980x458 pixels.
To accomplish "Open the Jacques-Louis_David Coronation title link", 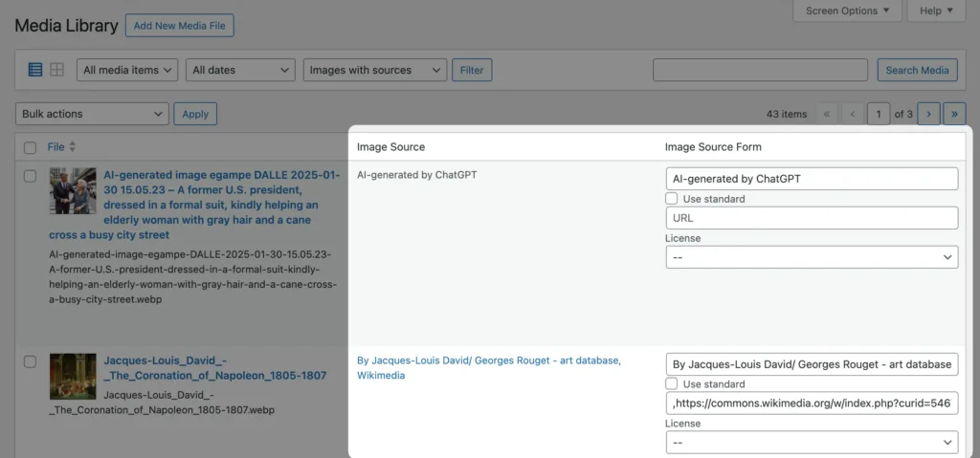I will (x=214, y=368).
